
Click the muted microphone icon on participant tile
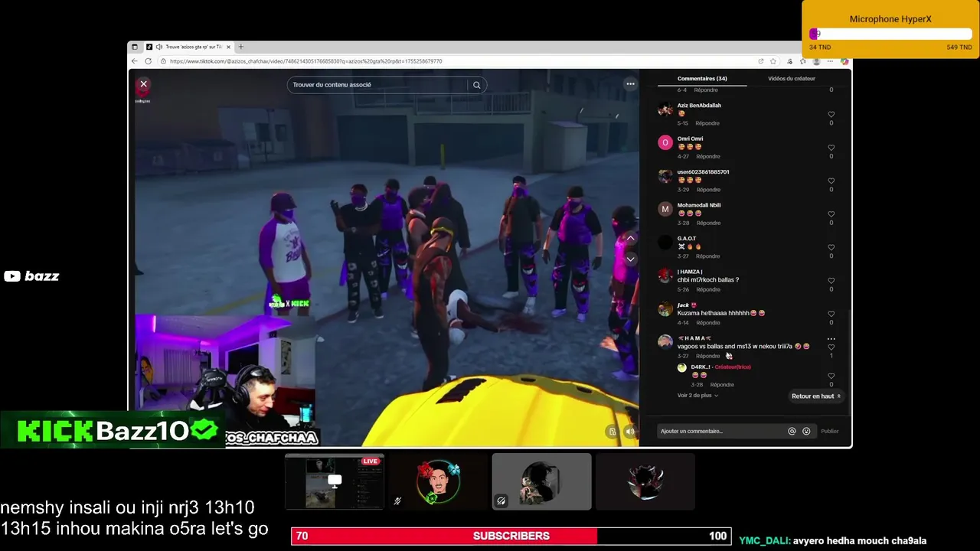tap(397, 501)
